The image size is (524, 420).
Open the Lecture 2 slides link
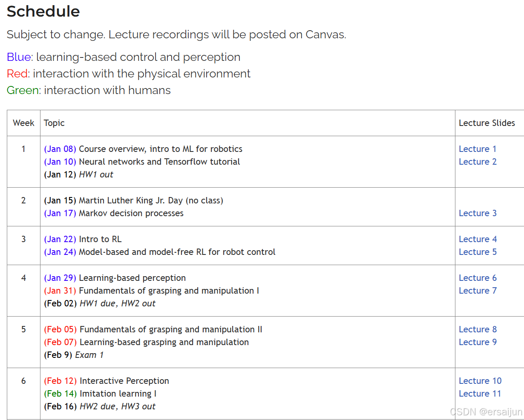click(477, 161)
